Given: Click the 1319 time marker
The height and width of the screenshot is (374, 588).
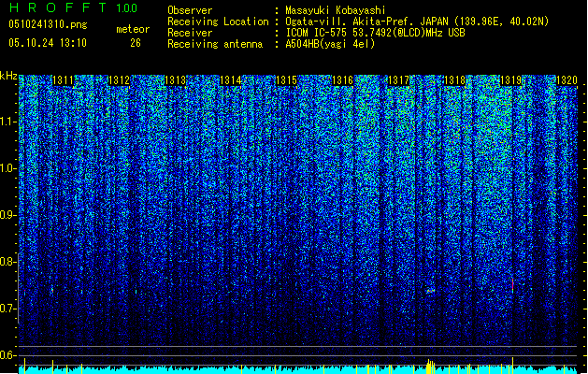Looking at the screenshot, I should [x=510, y=80].
